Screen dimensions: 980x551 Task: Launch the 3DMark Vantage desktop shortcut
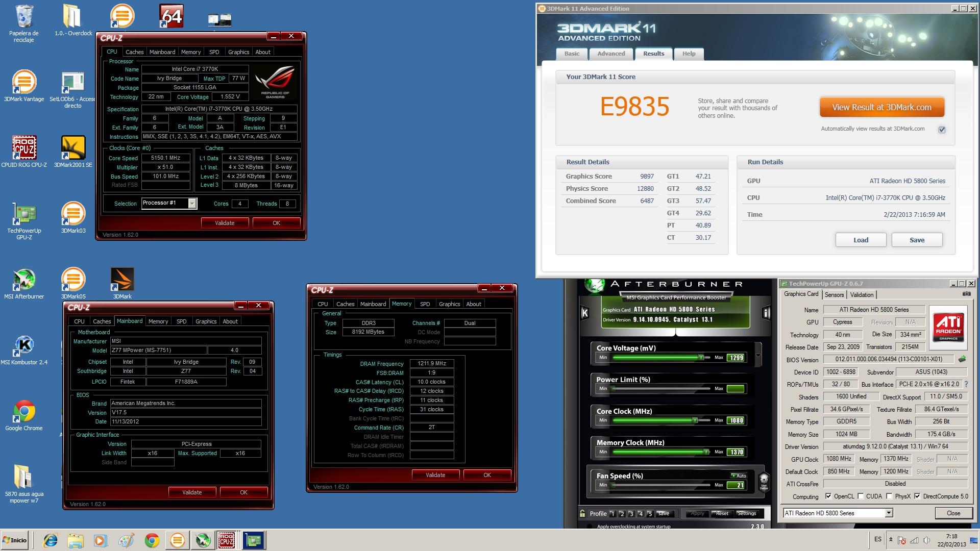tap(24, 86)
